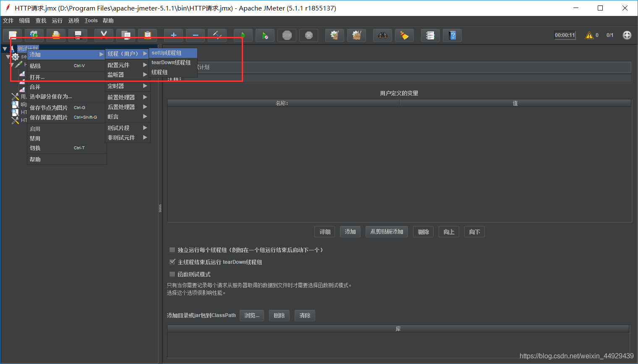Viewport: 638px width, 364px height.
Task: Click the remote engine status icon at top right
Action: pyautogui.click(x=627, y=35)
